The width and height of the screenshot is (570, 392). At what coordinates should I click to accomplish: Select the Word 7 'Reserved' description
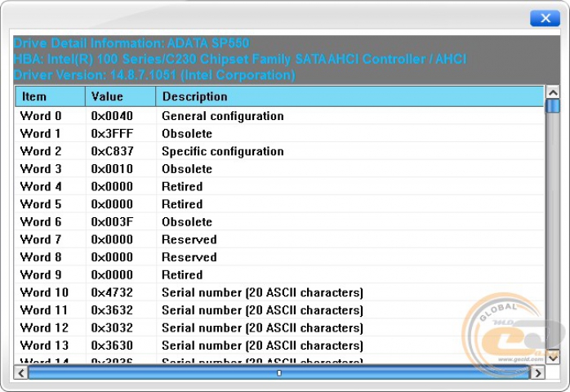189,239
